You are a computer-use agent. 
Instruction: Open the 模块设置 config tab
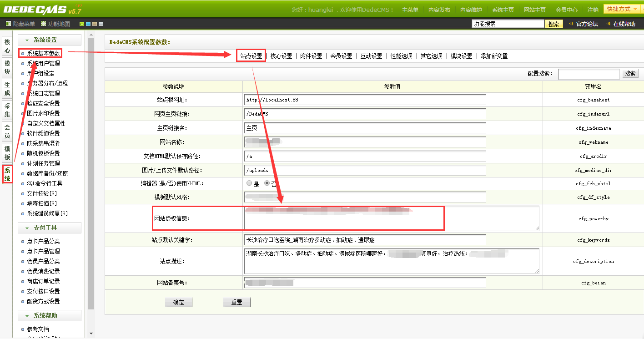coord(461,56)
